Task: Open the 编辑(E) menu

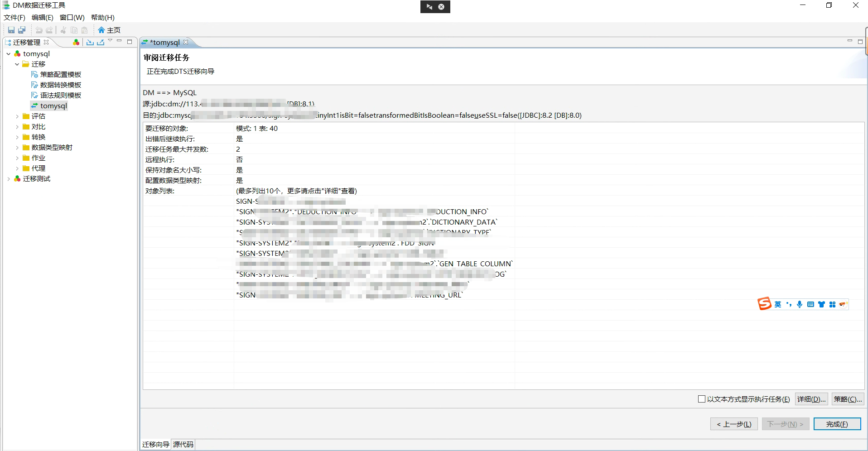Action: (x=43, y=17)
